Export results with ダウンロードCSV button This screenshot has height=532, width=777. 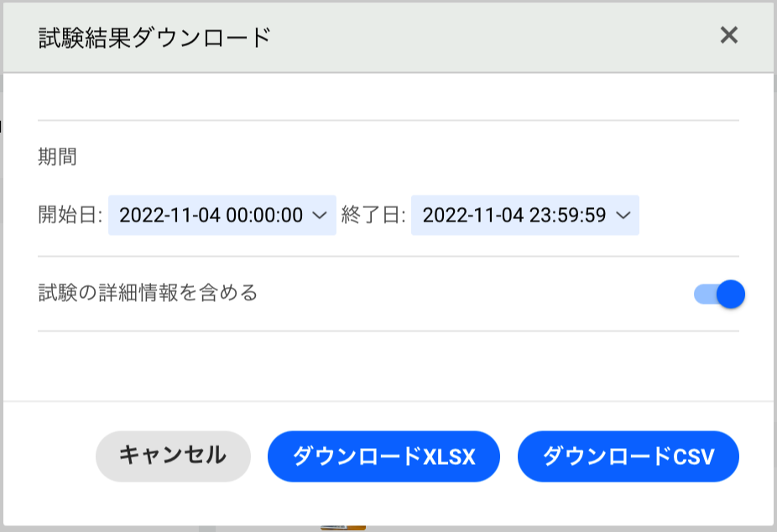pos(628,456)
